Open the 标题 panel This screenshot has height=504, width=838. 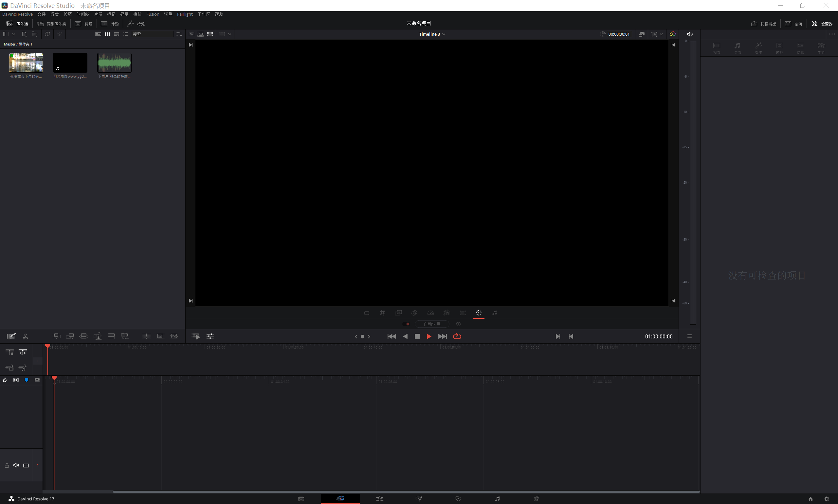(110, 24)
